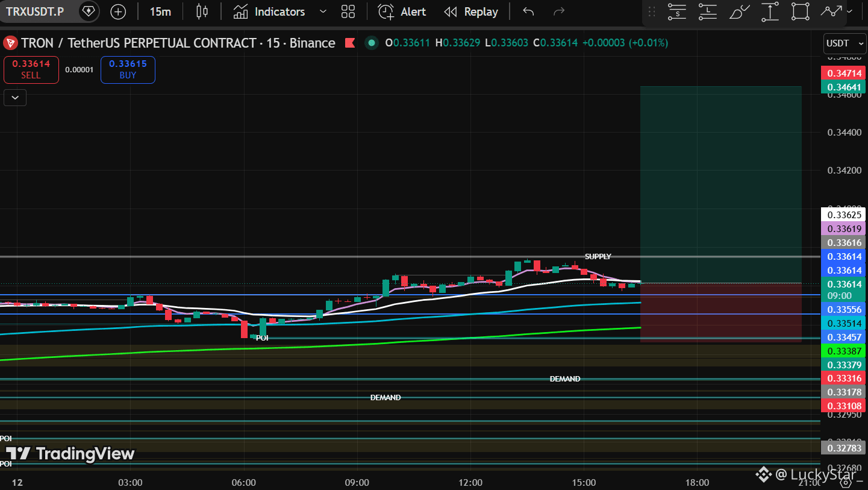Click the red 0.34714 price label
Viewport: 868px width, 490px height.
[843, 73]
